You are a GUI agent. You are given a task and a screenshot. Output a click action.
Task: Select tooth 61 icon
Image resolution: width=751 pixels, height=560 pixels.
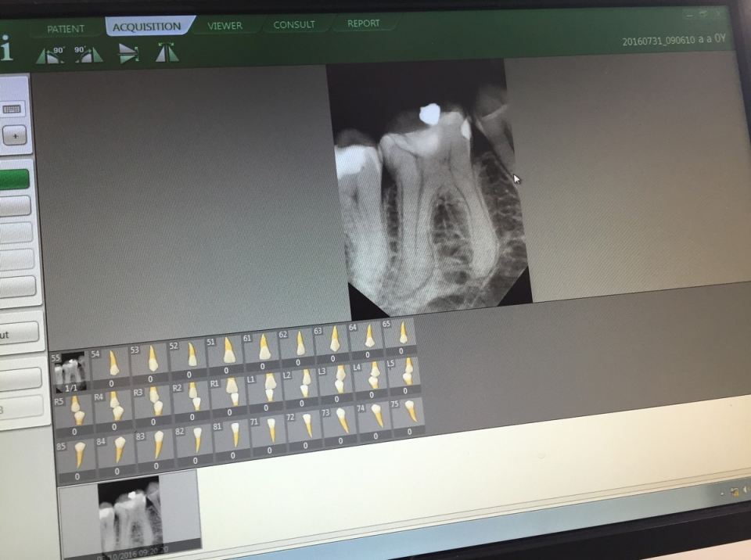coord(261,351)
